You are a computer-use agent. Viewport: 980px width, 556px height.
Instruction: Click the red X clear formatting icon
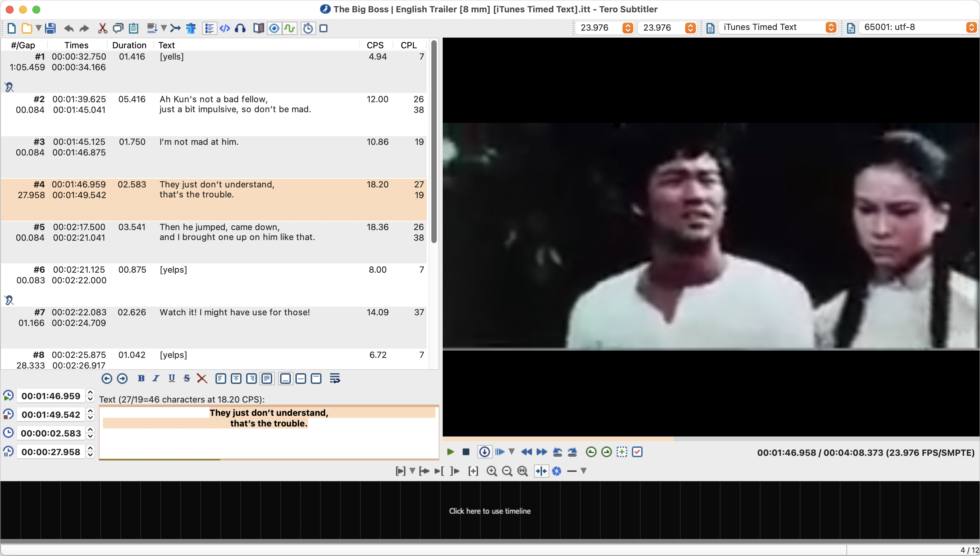point(202,379)
